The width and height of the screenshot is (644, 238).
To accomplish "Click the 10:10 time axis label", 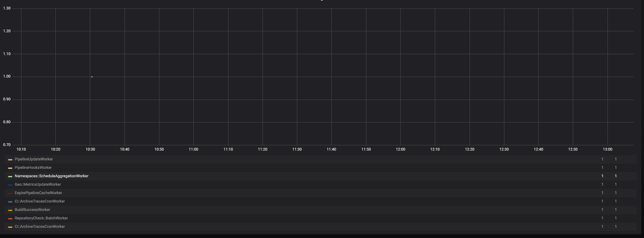I will pyautogui.click(x=21, y=150).
